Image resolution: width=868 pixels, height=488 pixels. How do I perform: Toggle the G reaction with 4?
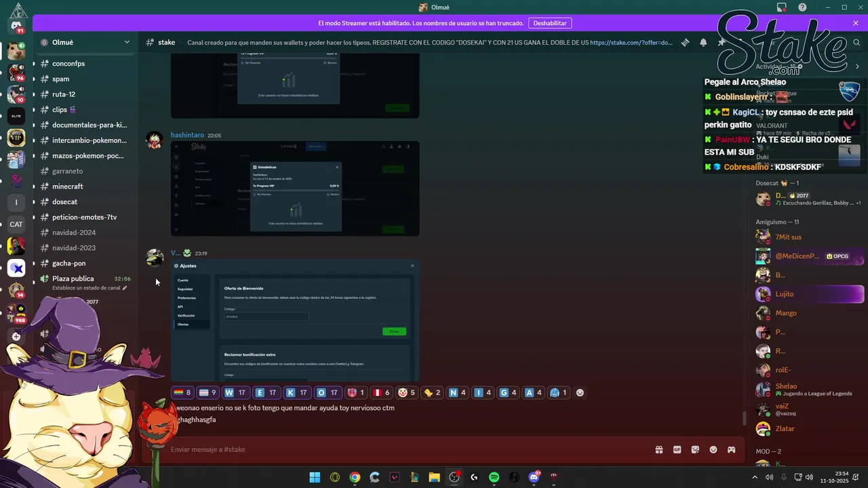(508, 392)
